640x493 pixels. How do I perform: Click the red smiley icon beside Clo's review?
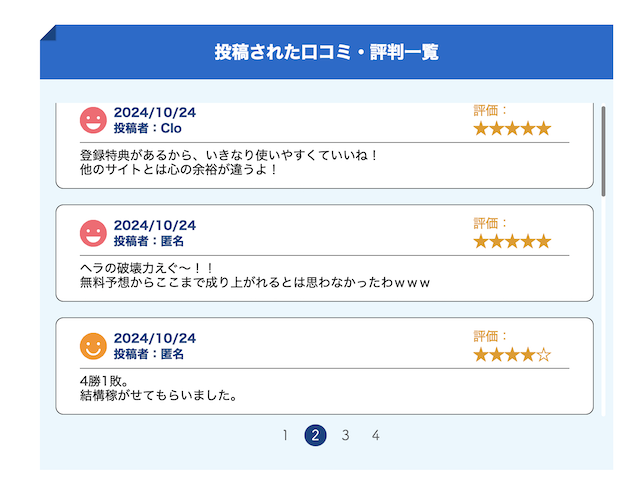tap(93, 120)
